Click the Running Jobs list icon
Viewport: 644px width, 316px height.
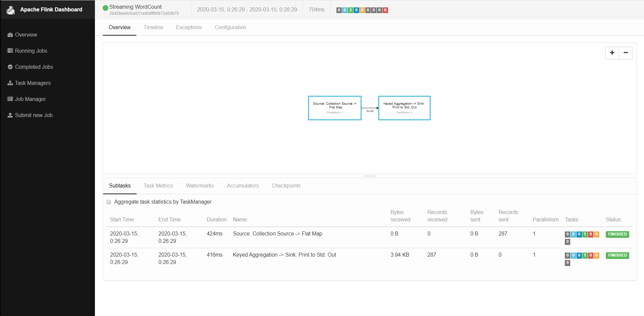click(10, 51)
